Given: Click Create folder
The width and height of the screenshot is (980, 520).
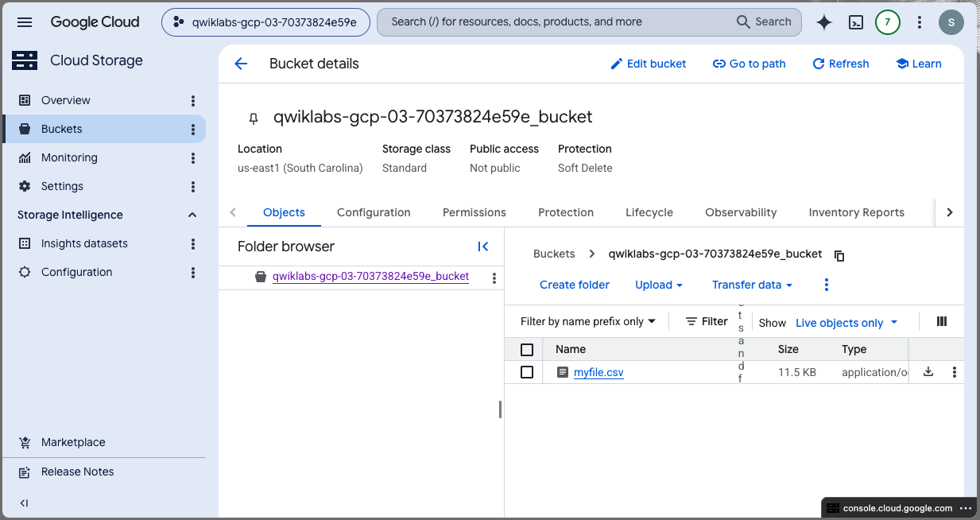Looking at the screenshot, I should tap(575, 285).
